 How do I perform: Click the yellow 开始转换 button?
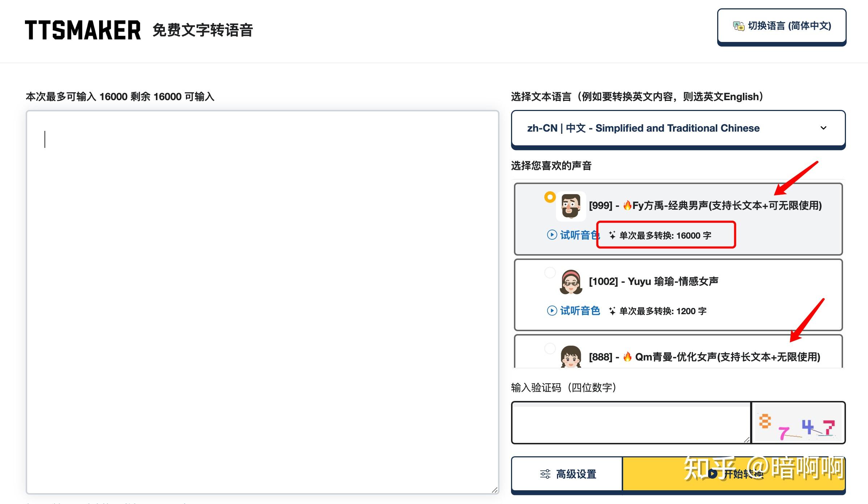click(x=733, y=474)
